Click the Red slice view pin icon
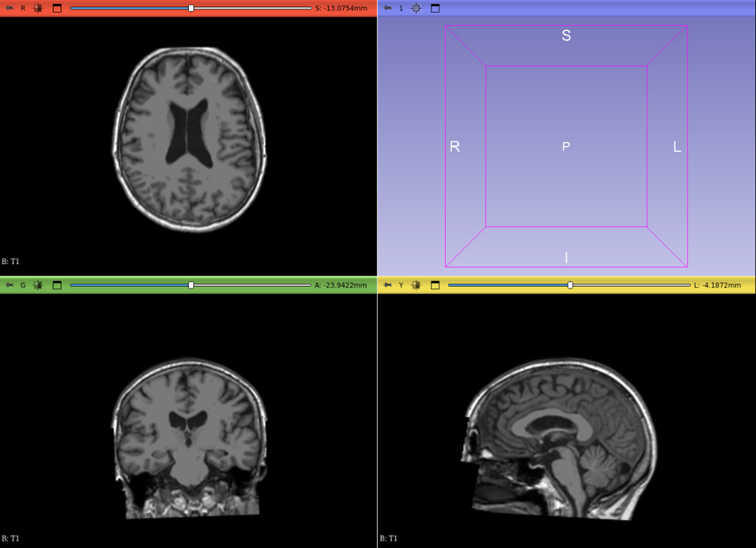This screenshot has height=548, width=756. 9,8
